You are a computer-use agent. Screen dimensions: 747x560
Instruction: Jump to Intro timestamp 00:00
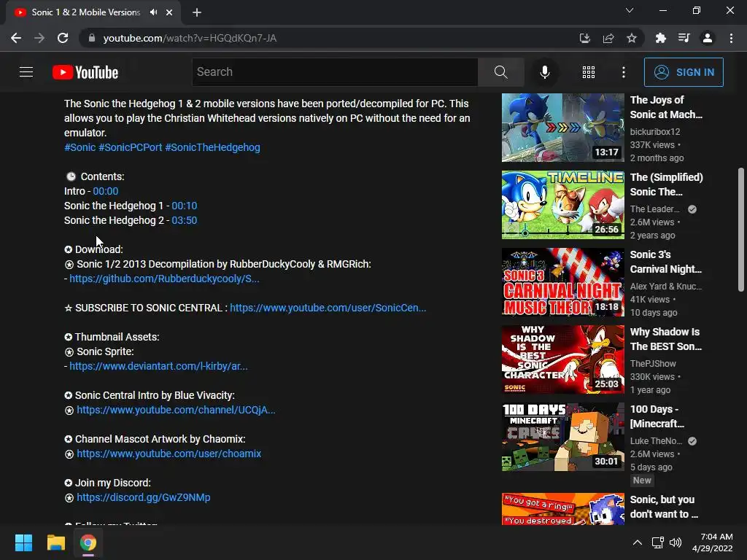tap(105, 191)
